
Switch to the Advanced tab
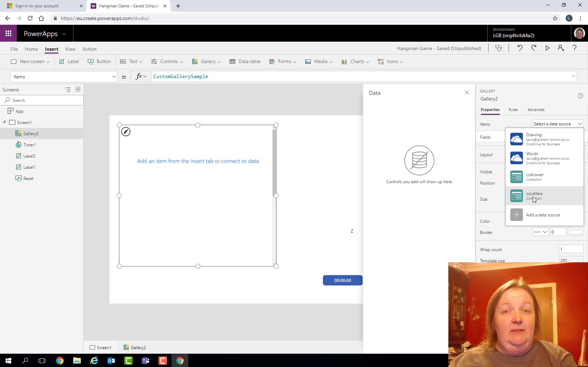[536, 110]
